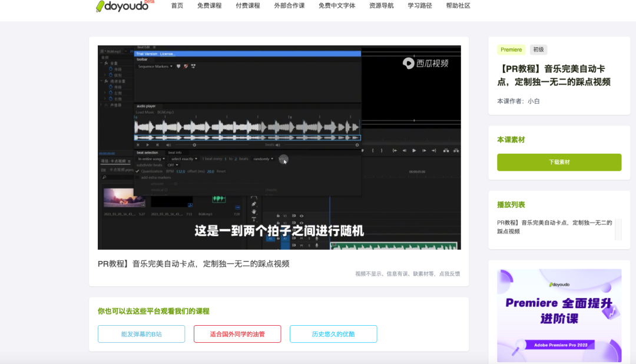Select the Hand tool in Premiere's tool panel
The image size is (636, 364).
(x=254, y=211)
